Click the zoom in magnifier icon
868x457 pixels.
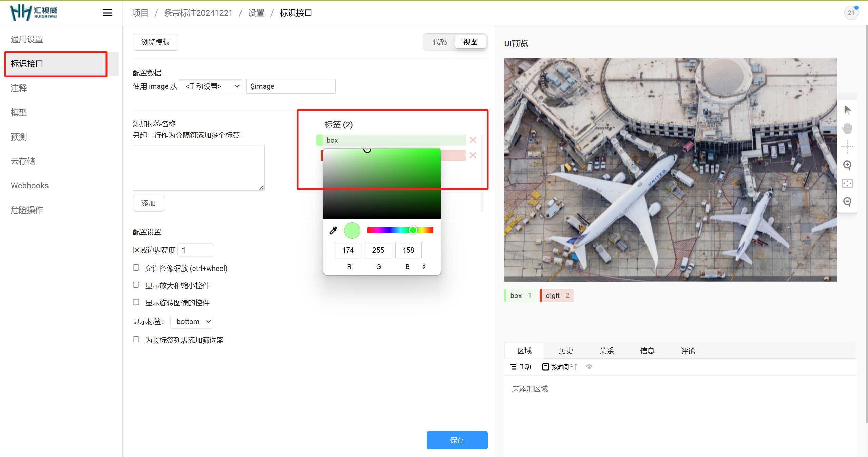[847, 165]
